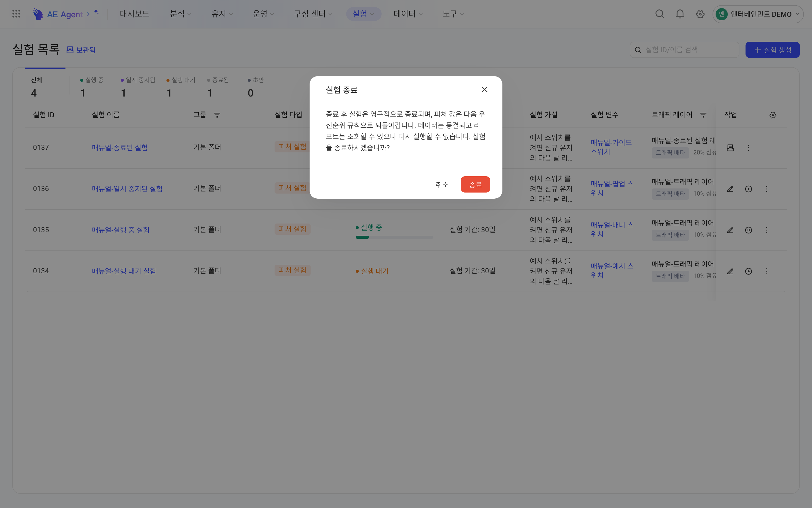Open 매뉴얼-가이드 스위치 variable link
The height and width of the screenshot is (508, 812).
611,147
